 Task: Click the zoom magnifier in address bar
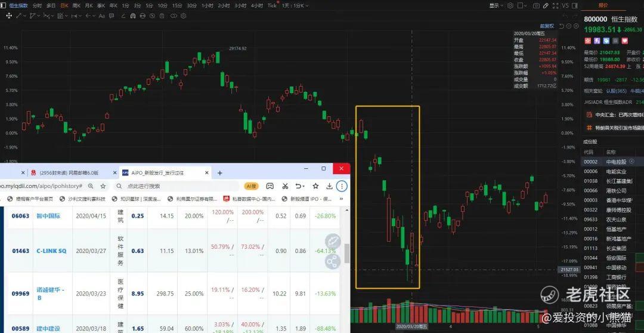(x=91, y=186)
